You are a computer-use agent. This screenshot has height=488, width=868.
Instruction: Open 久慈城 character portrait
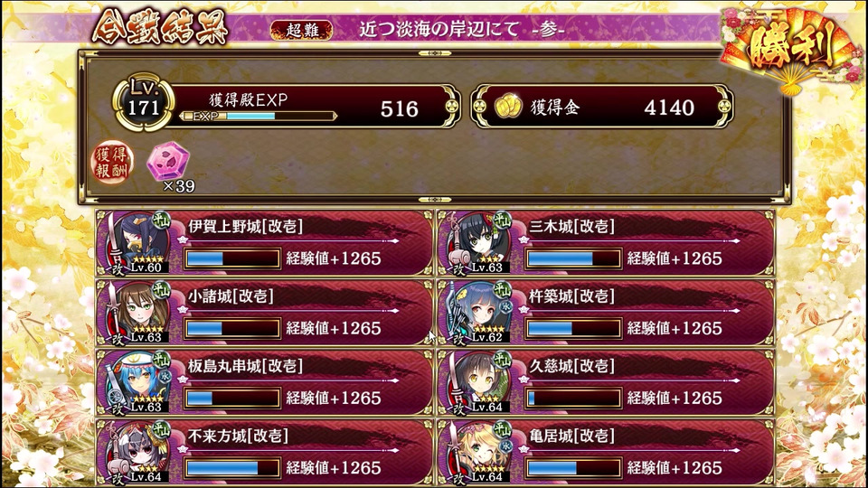pos(478,382)
